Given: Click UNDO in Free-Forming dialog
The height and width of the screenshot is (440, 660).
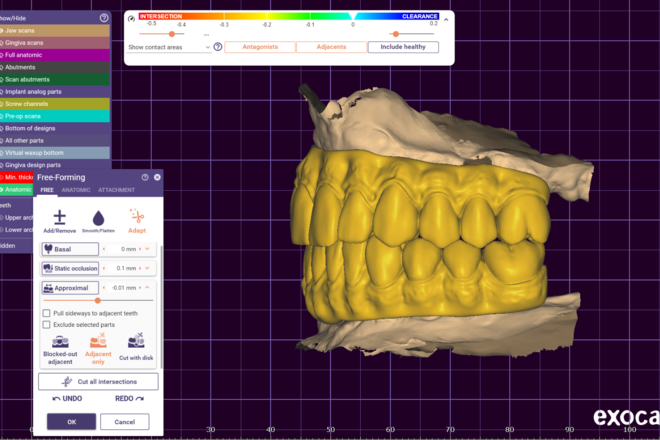Looking at the screenshot, I should pyautogui.click(x=67, y=398).
